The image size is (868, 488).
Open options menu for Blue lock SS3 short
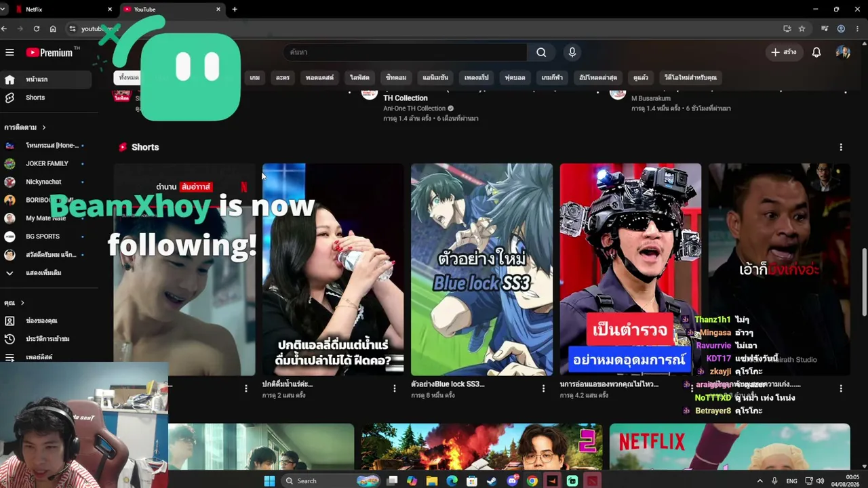[543, 388]
